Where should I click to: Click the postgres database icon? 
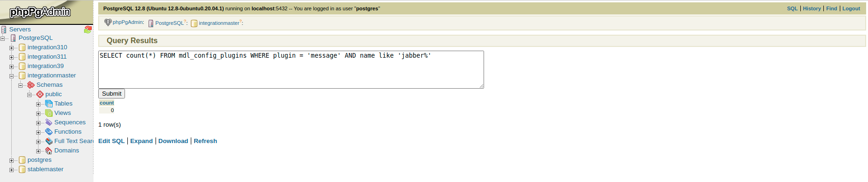[22, 160]
